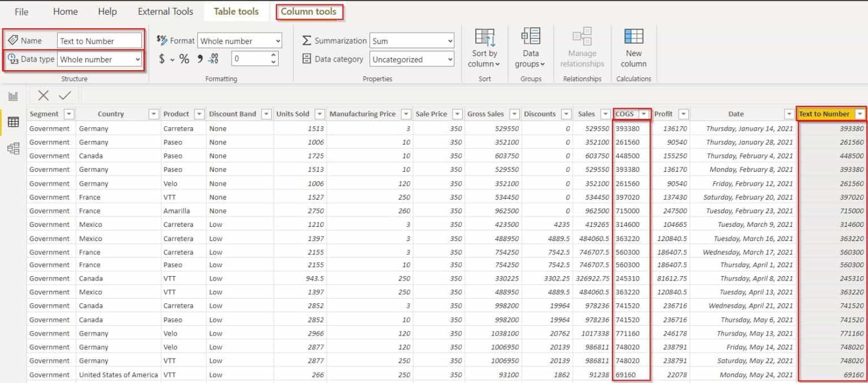Select the Manufacturing Price column header
This screenshot has width=868, height=383.
[x=363, y=114]
